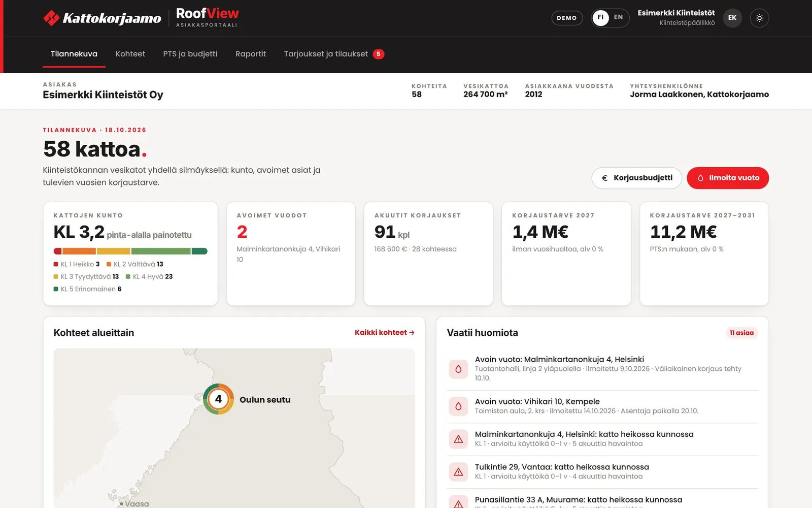Click warning triangle icon for Punasillantie 33 A
The image size is (812, 508).
(458, 503)
